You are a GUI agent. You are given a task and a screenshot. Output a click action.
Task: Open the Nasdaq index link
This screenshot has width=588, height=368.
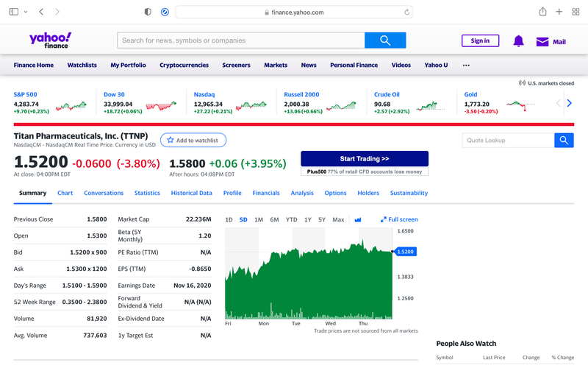click(204, 95)
